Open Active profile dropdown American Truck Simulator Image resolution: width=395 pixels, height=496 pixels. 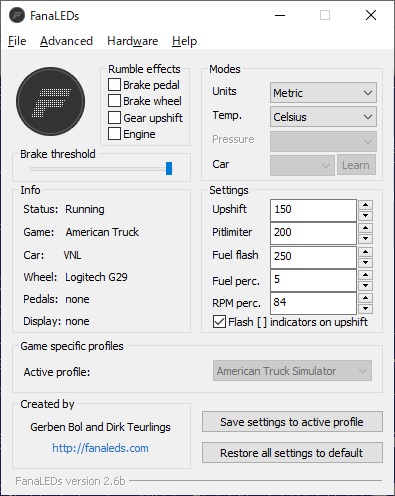292,371
